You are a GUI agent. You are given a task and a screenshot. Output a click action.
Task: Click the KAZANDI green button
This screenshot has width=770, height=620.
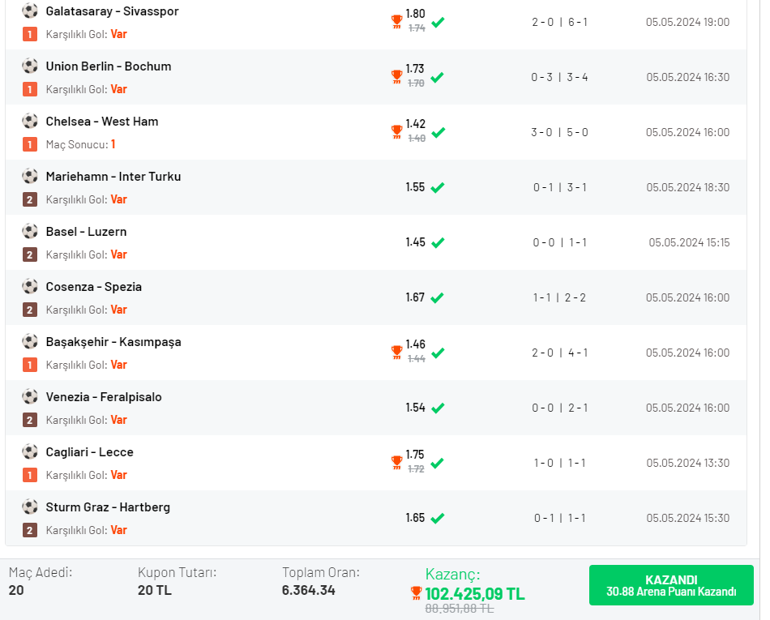coord(671,585)
